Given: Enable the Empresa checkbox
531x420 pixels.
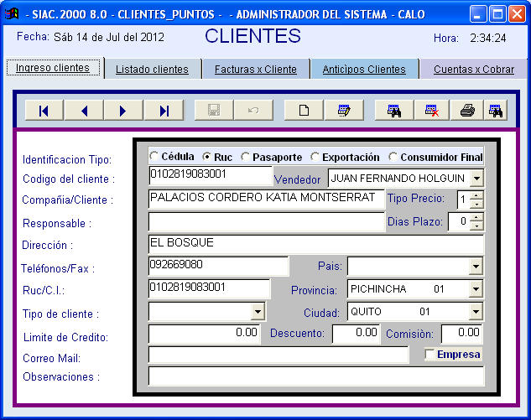Looking at the screenshot, I should tap(430, 355).
